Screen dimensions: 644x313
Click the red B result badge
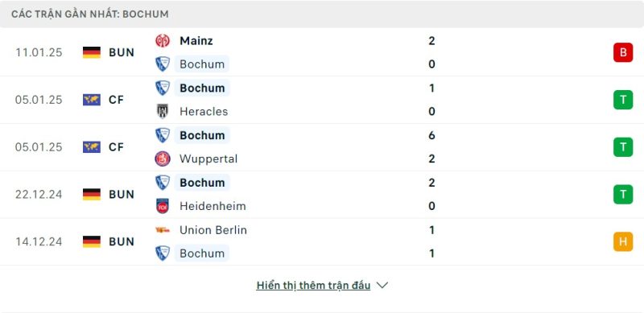(623, 52)
